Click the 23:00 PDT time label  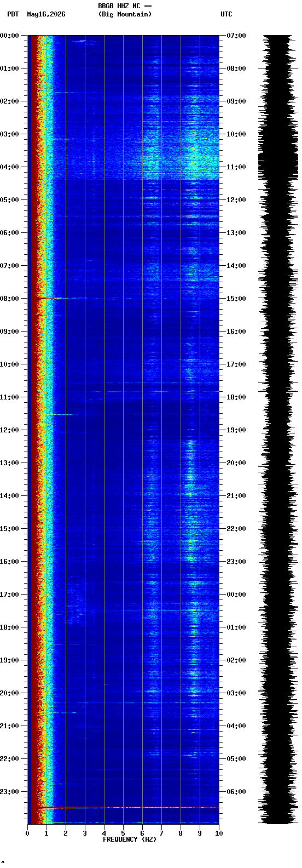click(9, 792)
